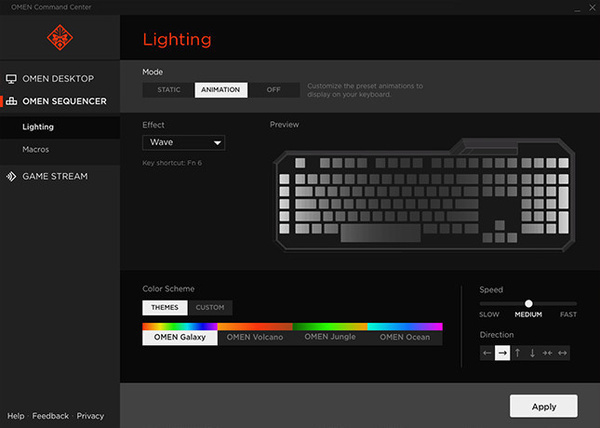Open the Game Stream section
Image resolution: width=600 pixels, height=428 pixels.
pyautogui.click(x=55, y=176)
